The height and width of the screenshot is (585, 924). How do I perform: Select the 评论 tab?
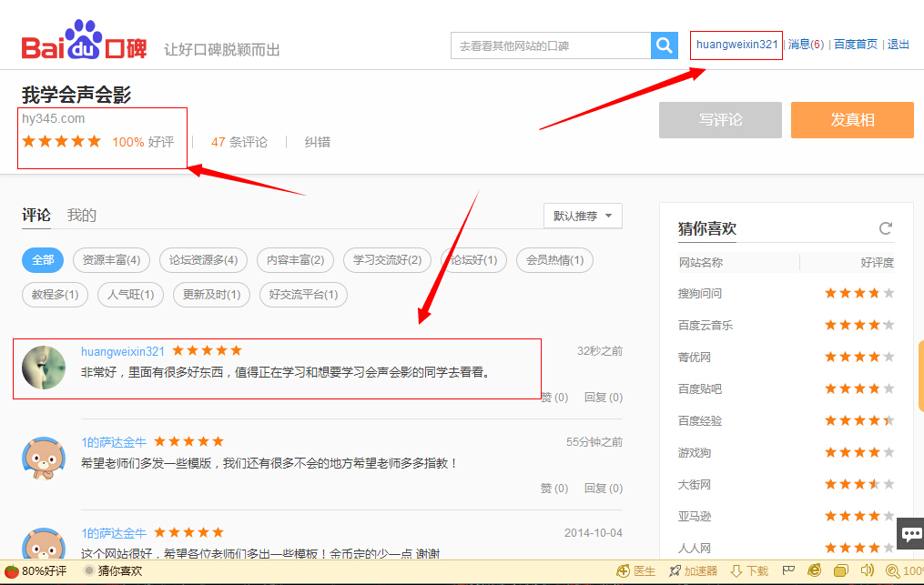(36, 216)
